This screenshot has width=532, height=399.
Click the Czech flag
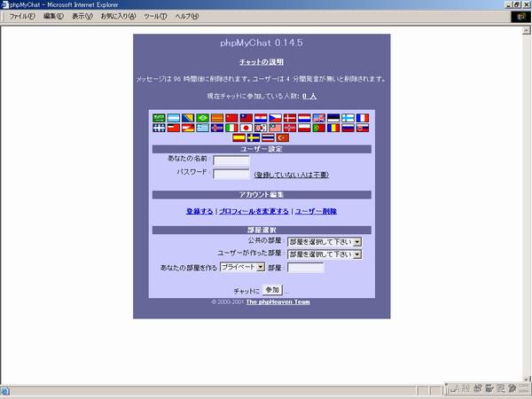tap(276, 118)
